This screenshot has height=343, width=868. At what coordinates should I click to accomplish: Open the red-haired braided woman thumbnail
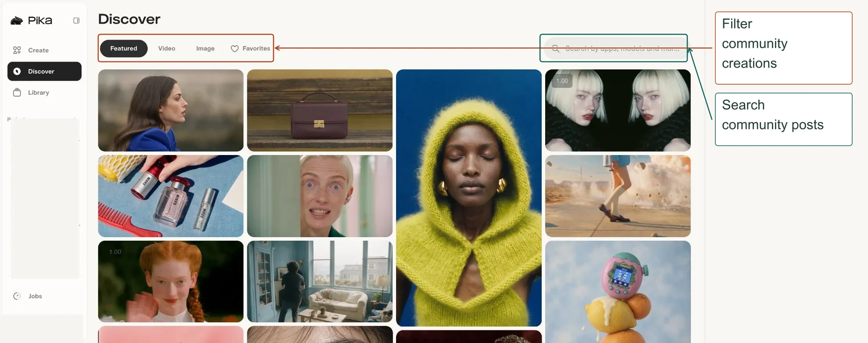[171, 282]
